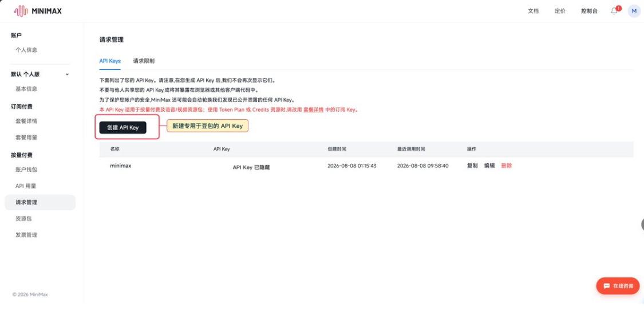Click 复制 for the minimax key
This screenshot has height=314, width=644.
pos(472,166)
